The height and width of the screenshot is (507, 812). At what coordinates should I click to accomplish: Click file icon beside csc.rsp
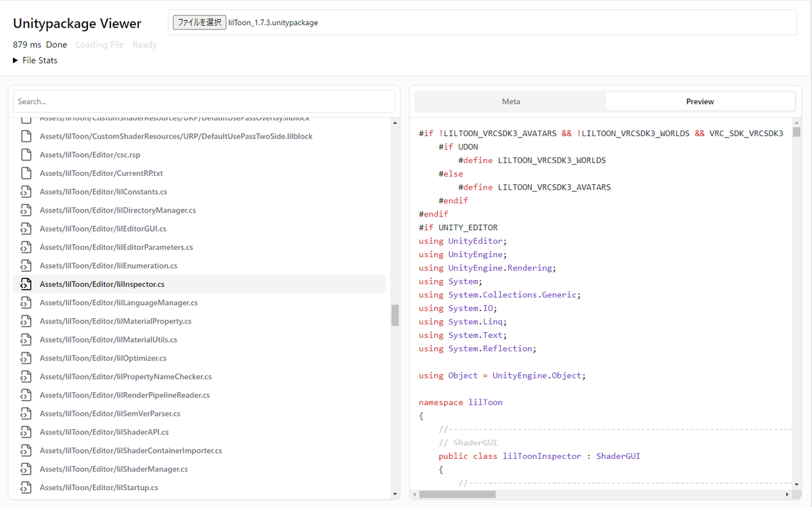click(26, 154)
